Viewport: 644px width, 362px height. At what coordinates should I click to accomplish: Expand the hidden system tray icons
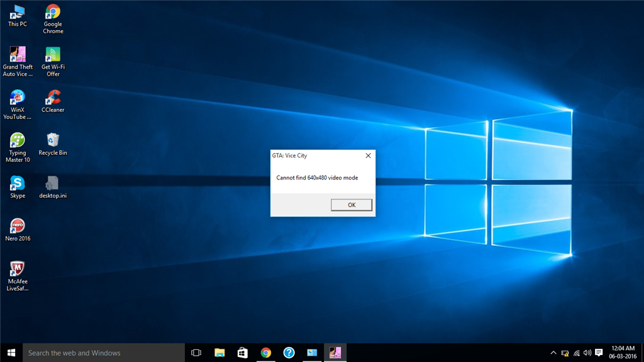[x=553, y=353]
